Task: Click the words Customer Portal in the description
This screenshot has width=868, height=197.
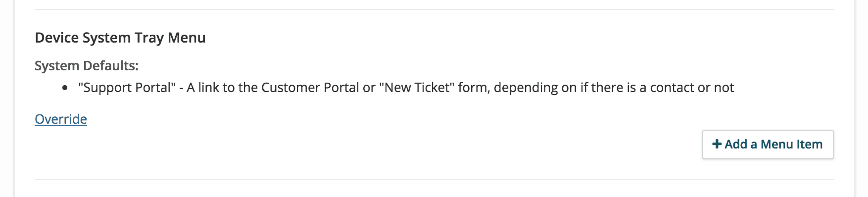Action: (310, 88)
